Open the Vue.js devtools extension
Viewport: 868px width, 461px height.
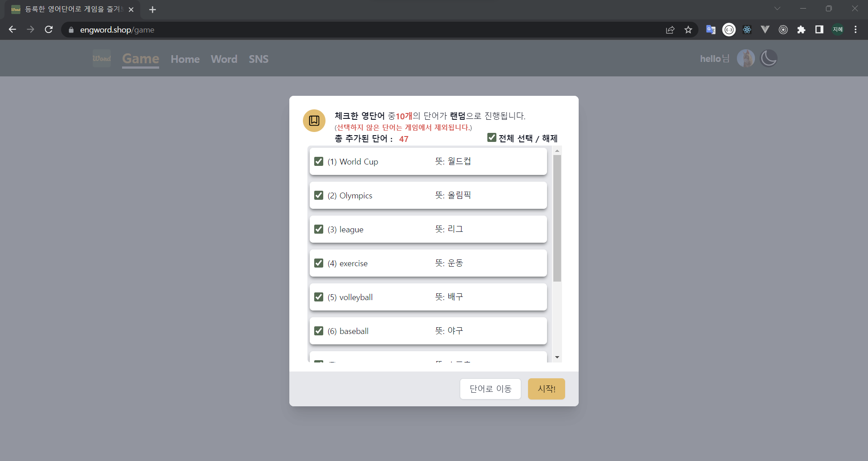pyautogui.click(x=765, y=29)
